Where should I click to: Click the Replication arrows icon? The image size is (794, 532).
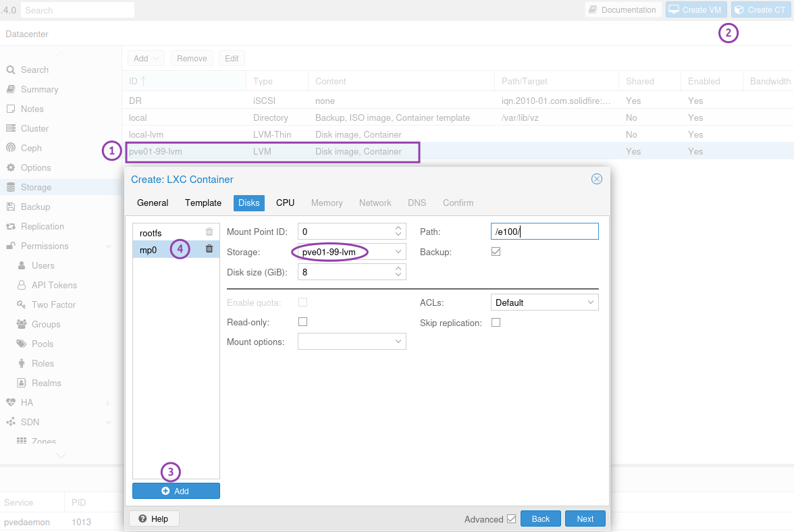pyautogui.click(x=11, y=226)
